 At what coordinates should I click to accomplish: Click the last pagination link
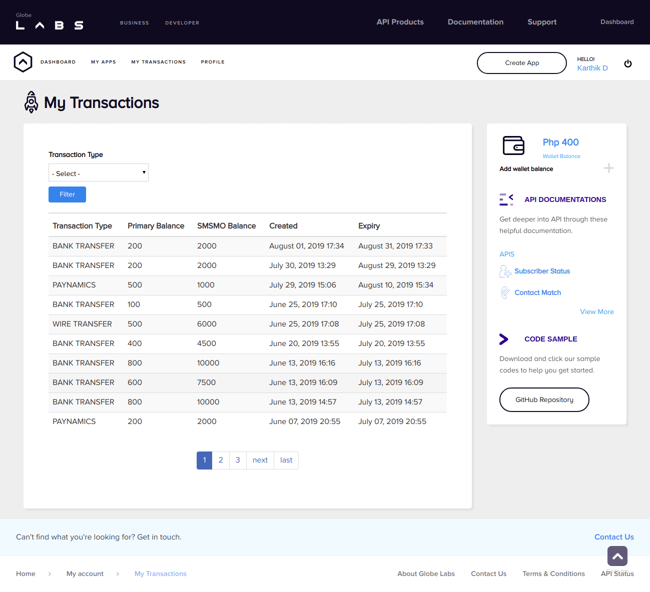point(286,460)
